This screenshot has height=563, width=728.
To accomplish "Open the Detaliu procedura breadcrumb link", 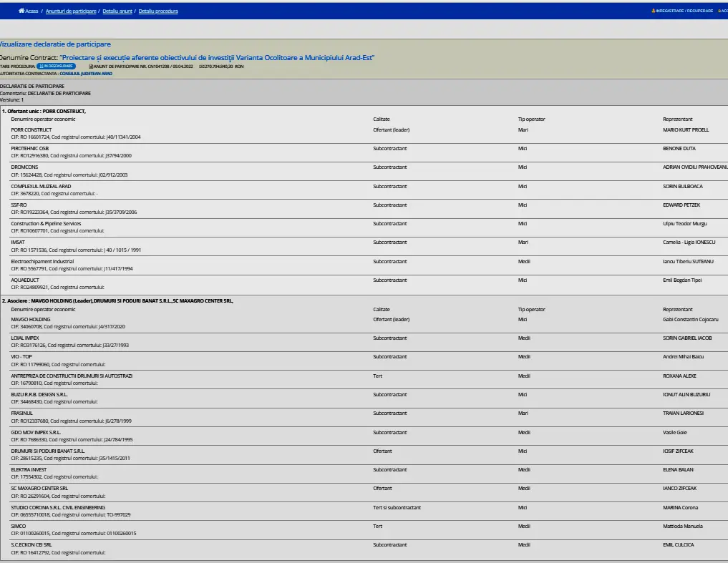I will 158,11.
